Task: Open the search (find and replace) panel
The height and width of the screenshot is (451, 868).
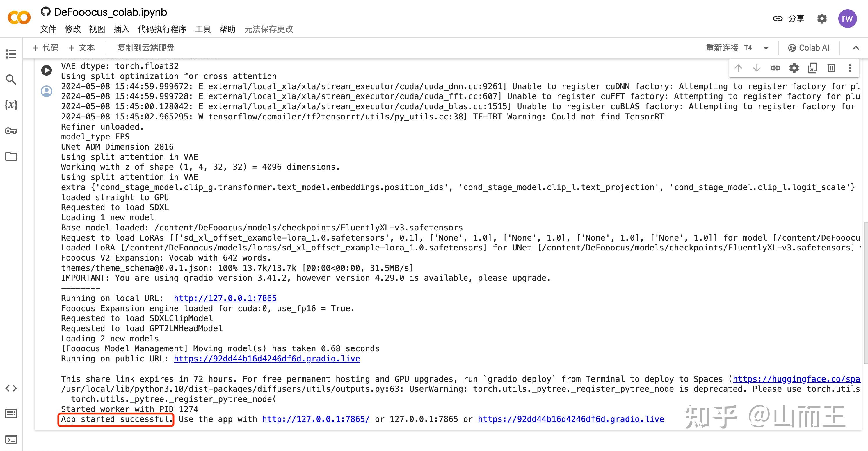Action: (11, 80)
